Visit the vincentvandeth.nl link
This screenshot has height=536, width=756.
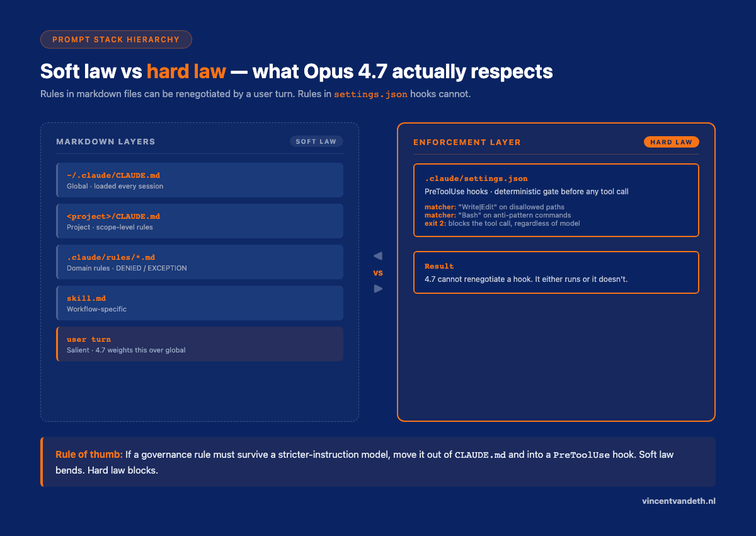click(678, 501)
